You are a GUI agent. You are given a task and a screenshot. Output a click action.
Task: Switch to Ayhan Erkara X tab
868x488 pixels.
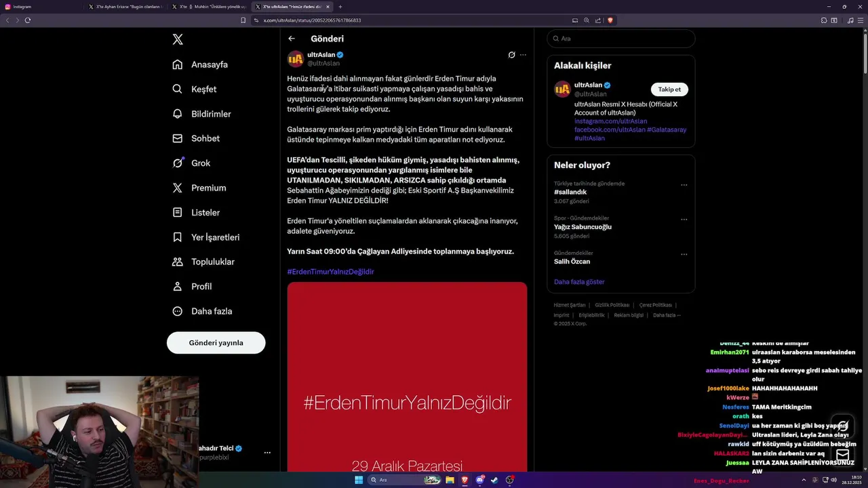(125, 7)
